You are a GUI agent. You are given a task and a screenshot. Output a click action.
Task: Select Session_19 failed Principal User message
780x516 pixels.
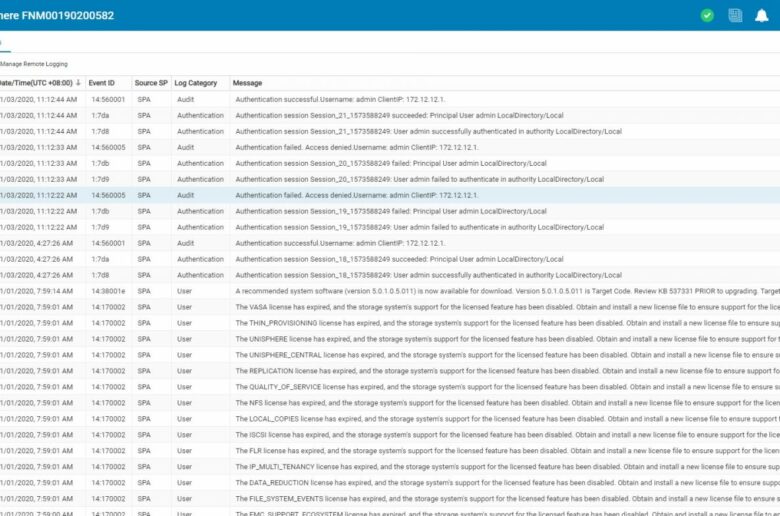[x=391, y=211]
